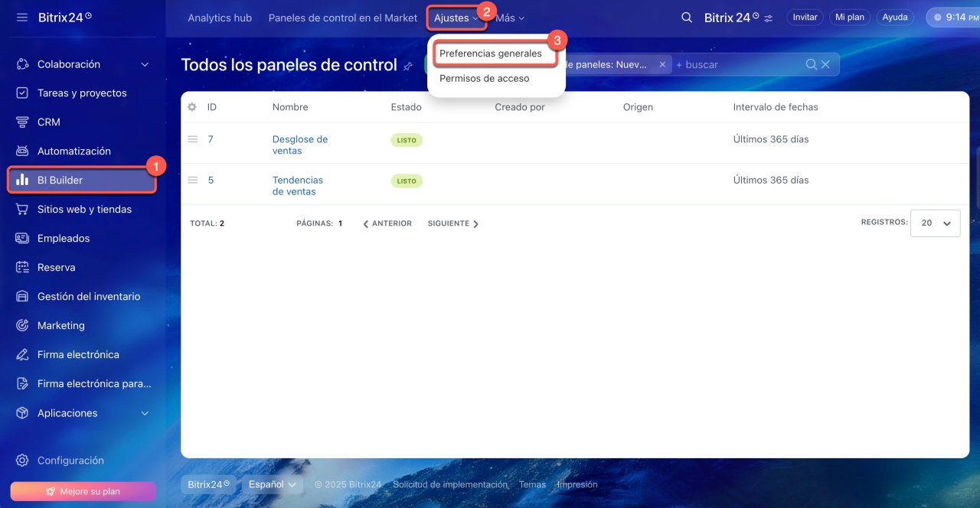Click the grid settings gear icon
The image size is (980, 508).
pos(192,107)
